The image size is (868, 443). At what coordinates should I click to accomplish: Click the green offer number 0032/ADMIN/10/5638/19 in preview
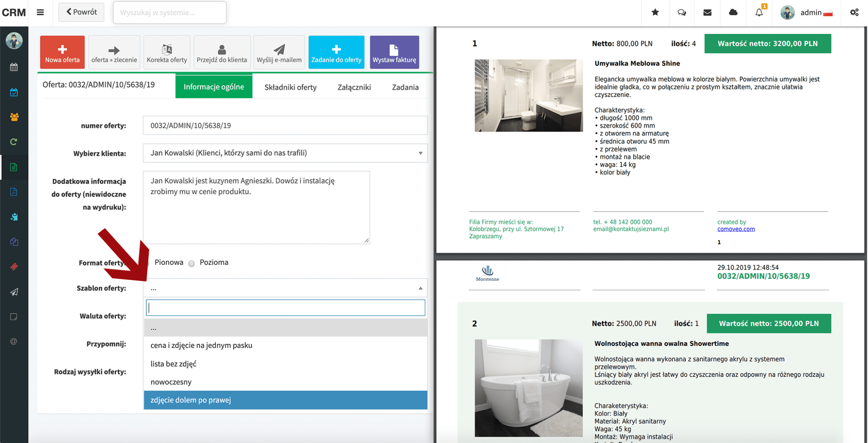tap(763, 276)
